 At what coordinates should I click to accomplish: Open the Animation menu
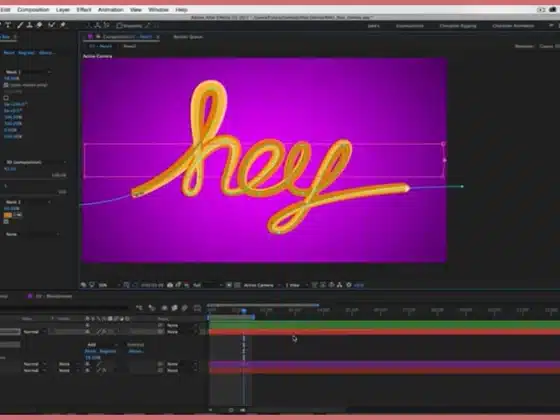coord(111,10)
